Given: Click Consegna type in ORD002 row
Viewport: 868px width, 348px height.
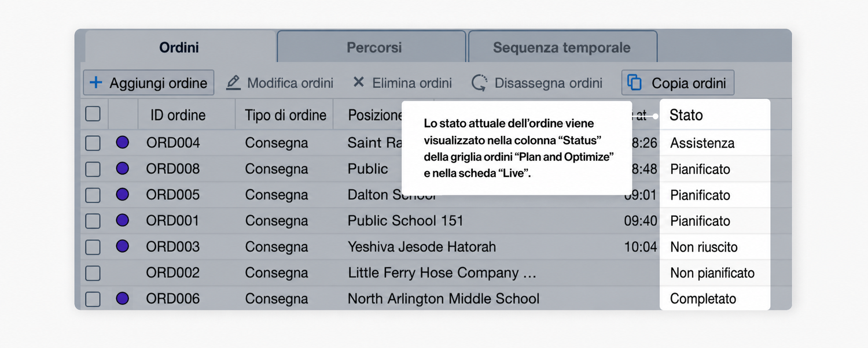Looking at the screenshot, I should coord(277,273).
